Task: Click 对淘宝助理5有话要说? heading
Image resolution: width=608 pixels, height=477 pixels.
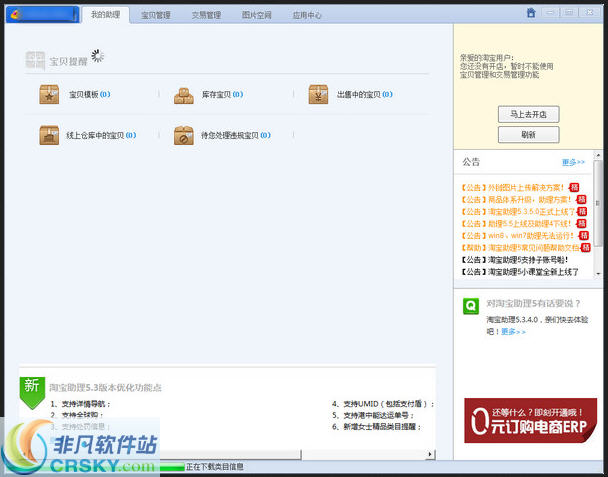Action: [533, 304]
